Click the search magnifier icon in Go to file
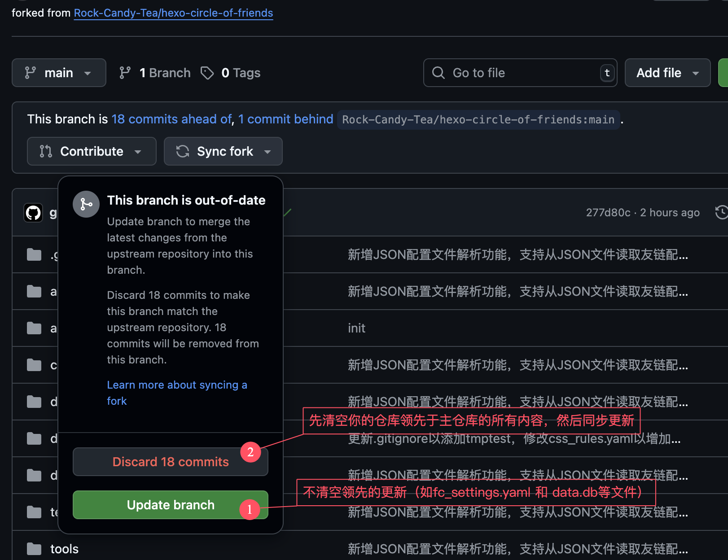Image resolution: width=728 pixels, height=560 pixels. pyautogui.click(x=438, y=73)
